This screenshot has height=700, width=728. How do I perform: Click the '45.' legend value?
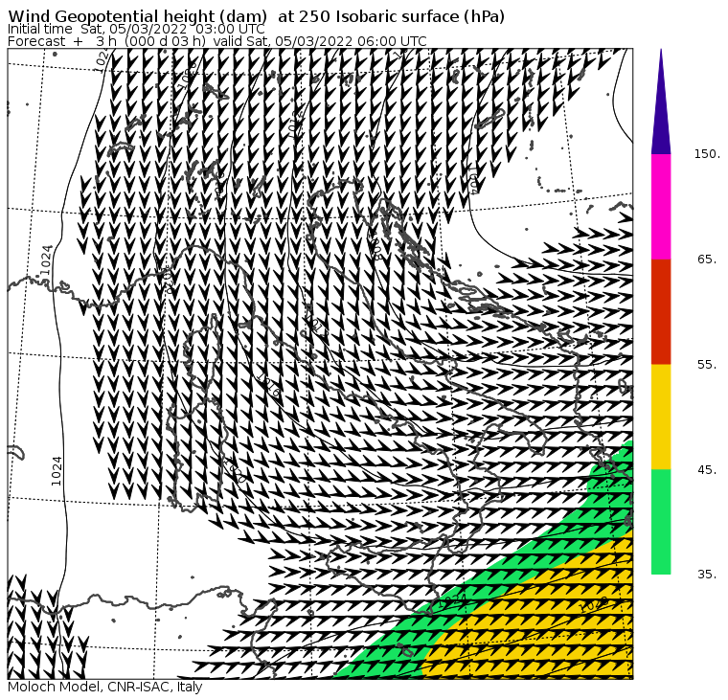[707, 470]
